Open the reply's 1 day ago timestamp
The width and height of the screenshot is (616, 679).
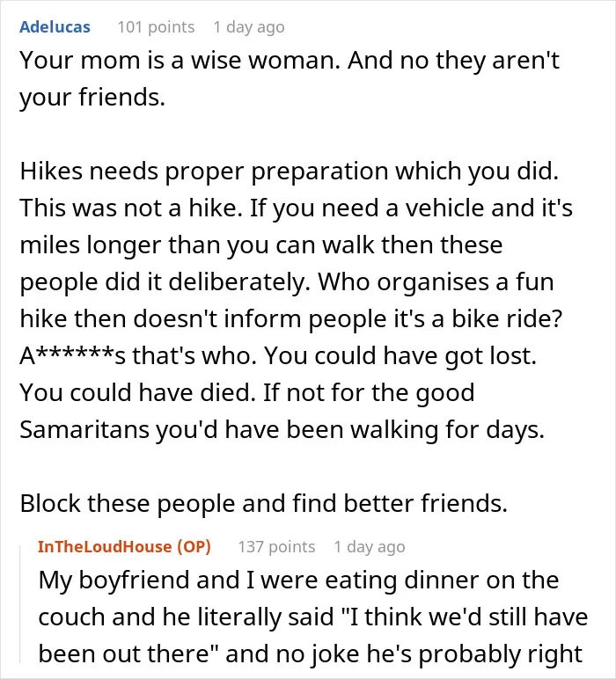pyautogui.click(x=370, y=546)
